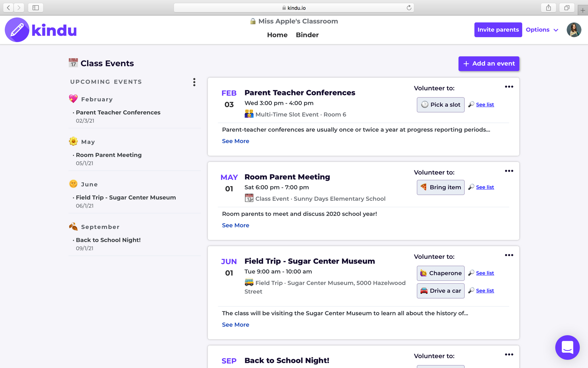Click the Invite parents button
This screenshot has height=368, width=588.
[x=498, y=30]
